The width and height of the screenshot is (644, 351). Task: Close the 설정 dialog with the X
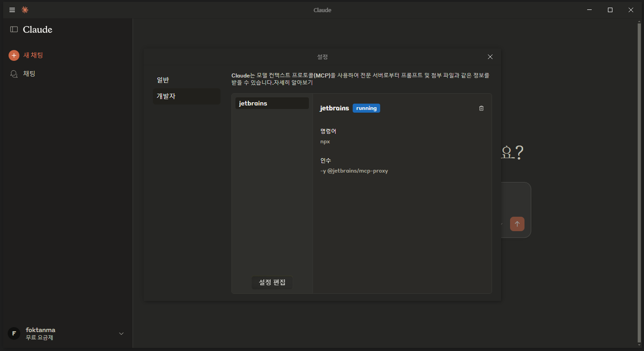tap(490, 57)
